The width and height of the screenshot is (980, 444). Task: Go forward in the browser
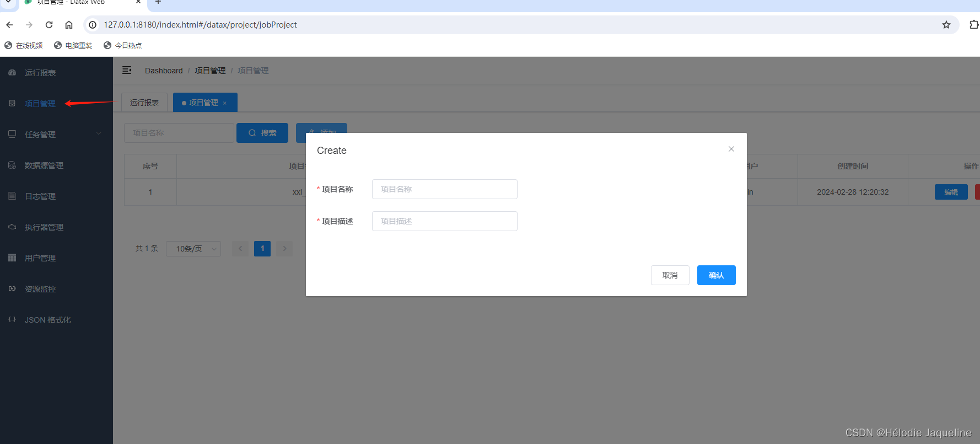tap(29, 25)
